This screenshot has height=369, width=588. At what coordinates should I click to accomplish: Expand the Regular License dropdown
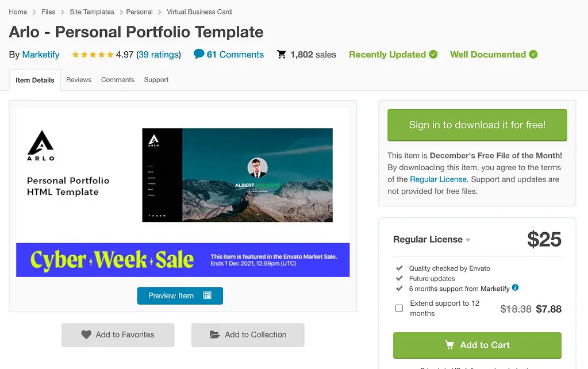click(x=468, y=240)
